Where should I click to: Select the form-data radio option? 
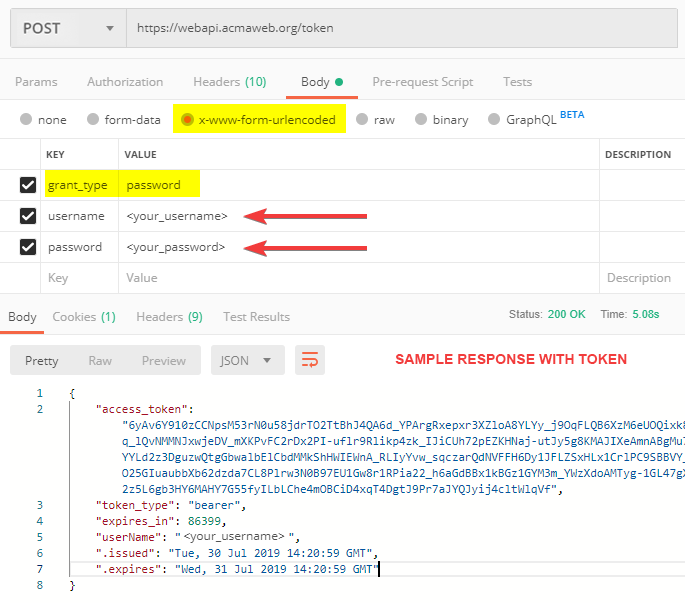click(93, 120)
